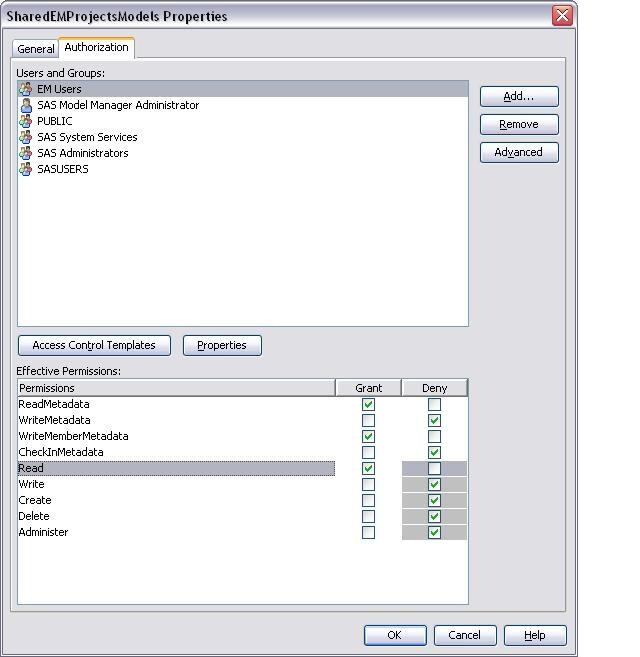Switch to the General tab
The height and width of the screenshot is (657, 640).
pyautogui.click(x=36, y=49)
